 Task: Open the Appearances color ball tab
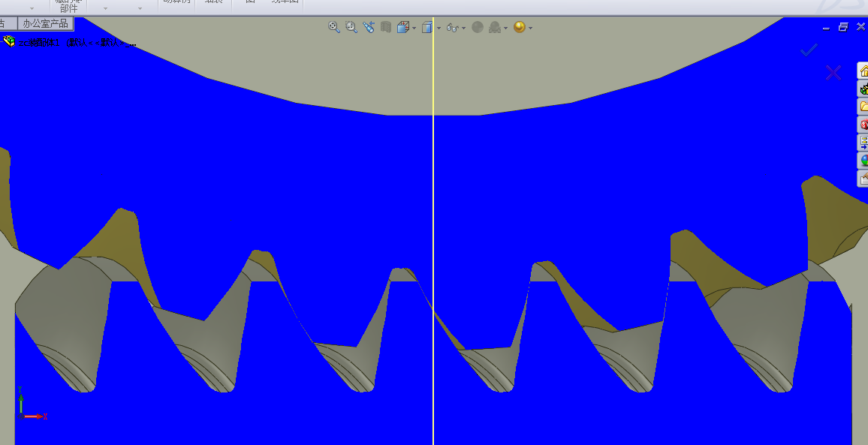coord(863,160)
